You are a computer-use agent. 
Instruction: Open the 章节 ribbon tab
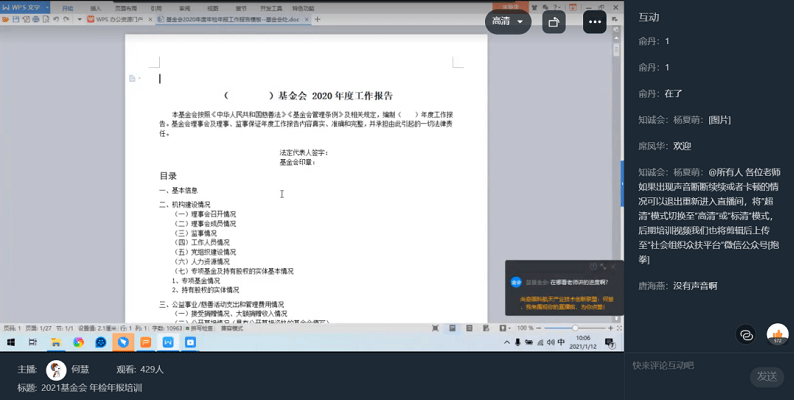241,8
